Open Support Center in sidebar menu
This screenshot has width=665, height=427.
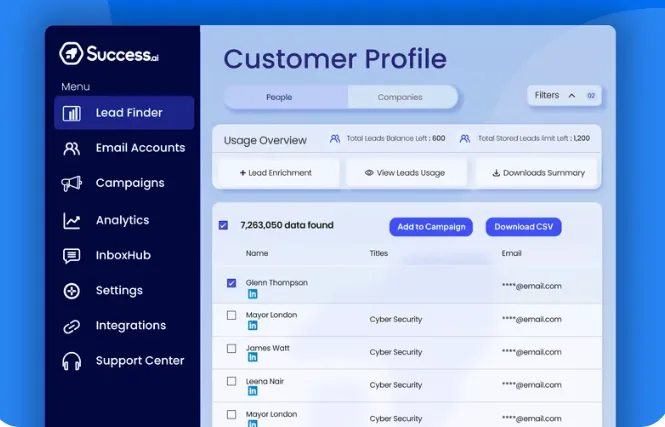[x=124, y=361]
